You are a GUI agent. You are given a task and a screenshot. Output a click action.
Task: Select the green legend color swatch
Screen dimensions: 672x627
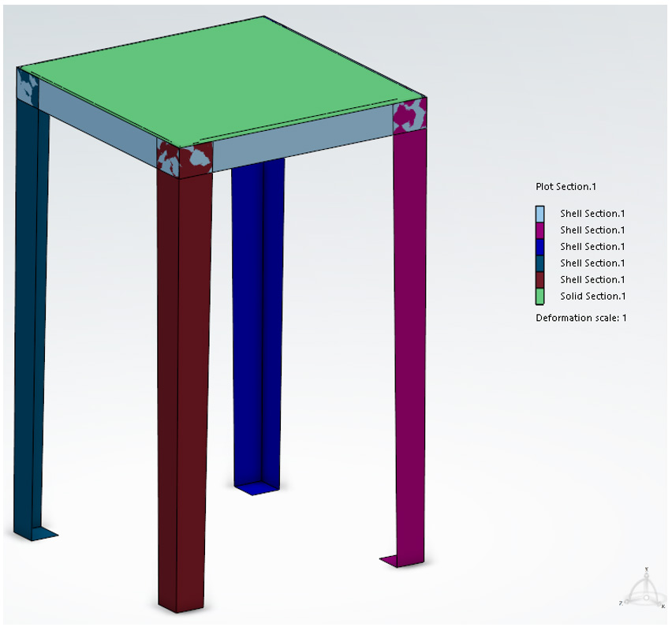click(540, 296)
